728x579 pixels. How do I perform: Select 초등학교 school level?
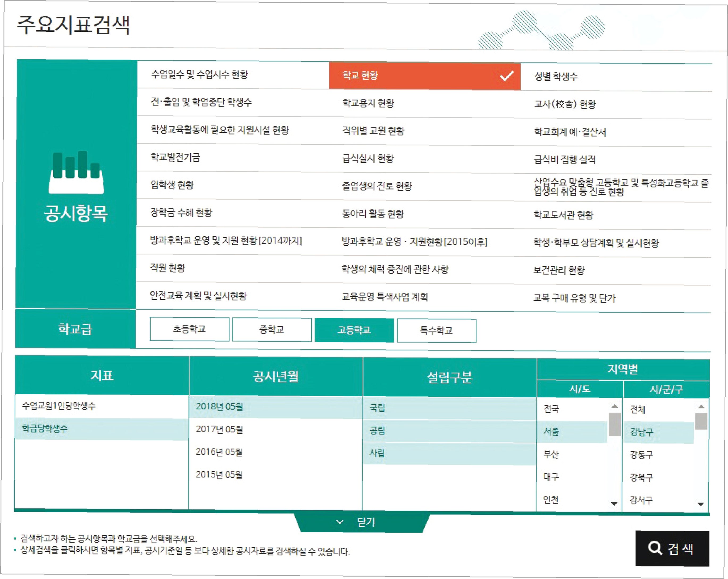tap(189, 329)
